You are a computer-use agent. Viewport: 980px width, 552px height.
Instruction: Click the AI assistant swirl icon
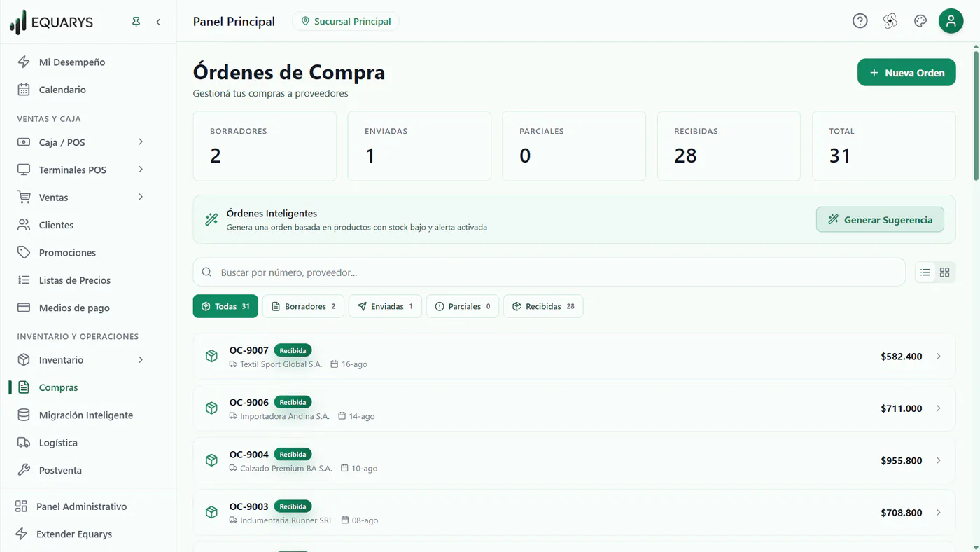point(890,21)
